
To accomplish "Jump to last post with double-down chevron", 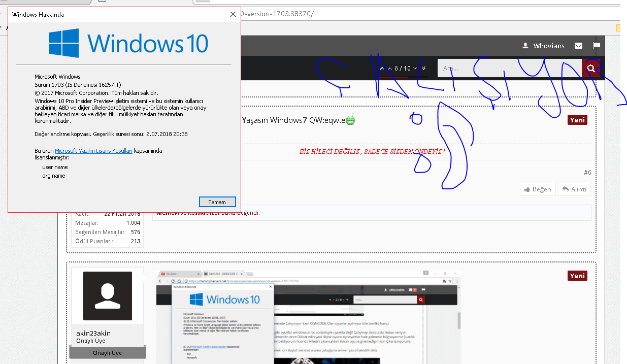I will click(x=424, y=68).
